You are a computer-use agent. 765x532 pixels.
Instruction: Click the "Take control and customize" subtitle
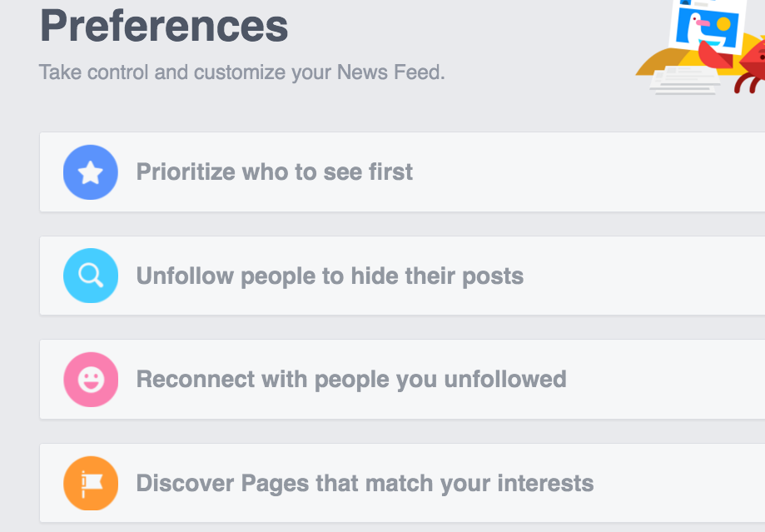[x=242, y=72]
